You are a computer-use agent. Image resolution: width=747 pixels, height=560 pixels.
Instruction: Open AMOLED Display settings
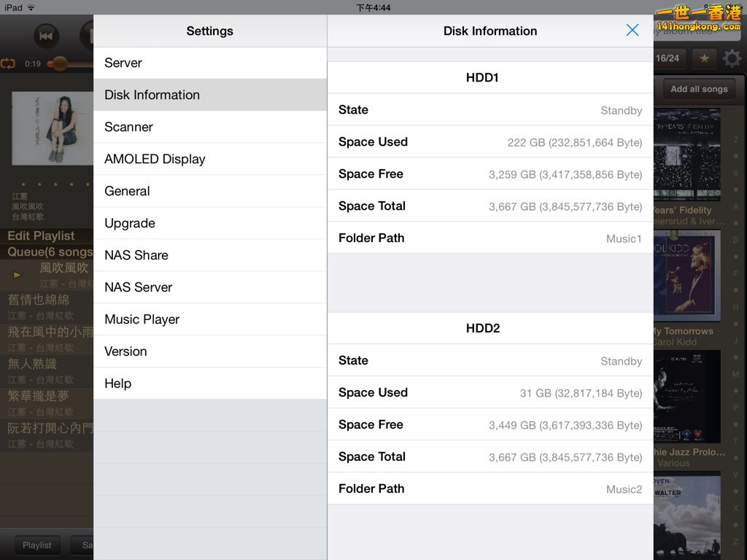click(210, 159)
